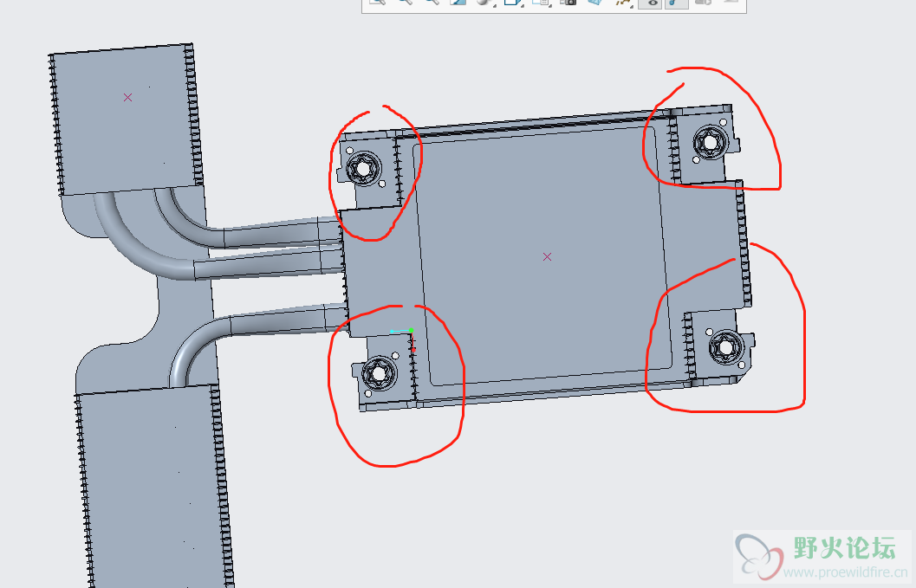This screenshot has height=588, width=916.
Task: Toggle the annotation display eye icon
Action: click(650, 3)
